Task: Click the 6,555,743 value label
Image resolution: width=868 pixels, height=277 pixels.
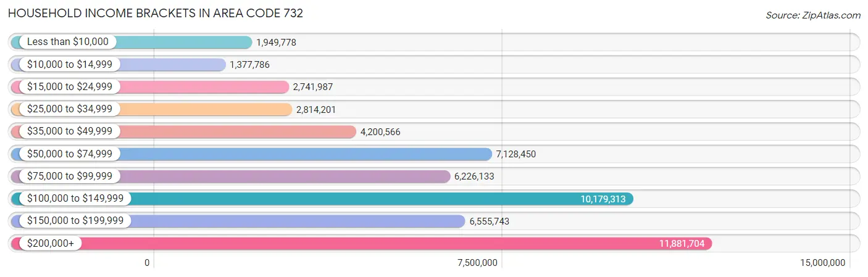Action: click(x=490, y=221)
